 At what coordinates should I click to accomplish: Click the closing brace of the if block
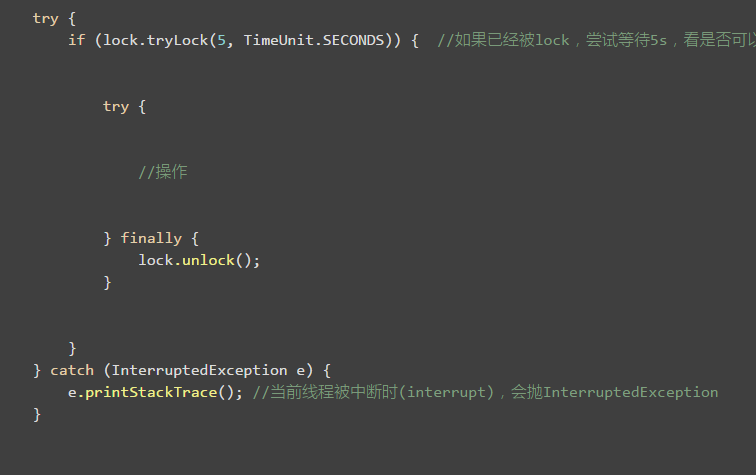point(72,348)
